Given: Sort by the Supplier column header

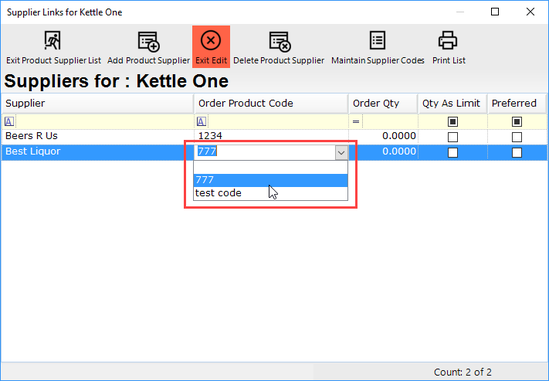Looking at the screenshot, I should coord(97,103).
